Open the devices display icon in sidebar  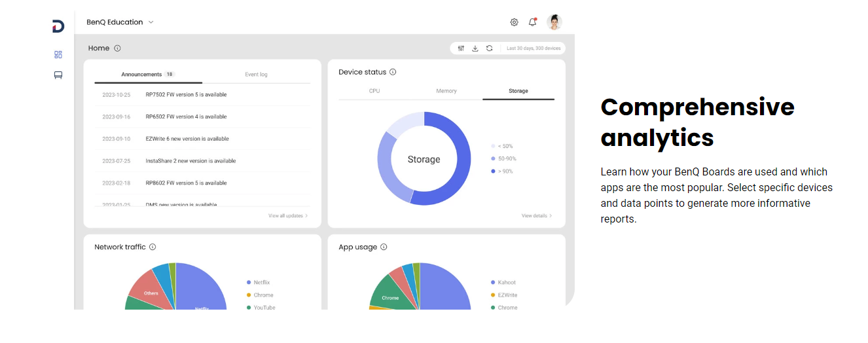[58, 75]
